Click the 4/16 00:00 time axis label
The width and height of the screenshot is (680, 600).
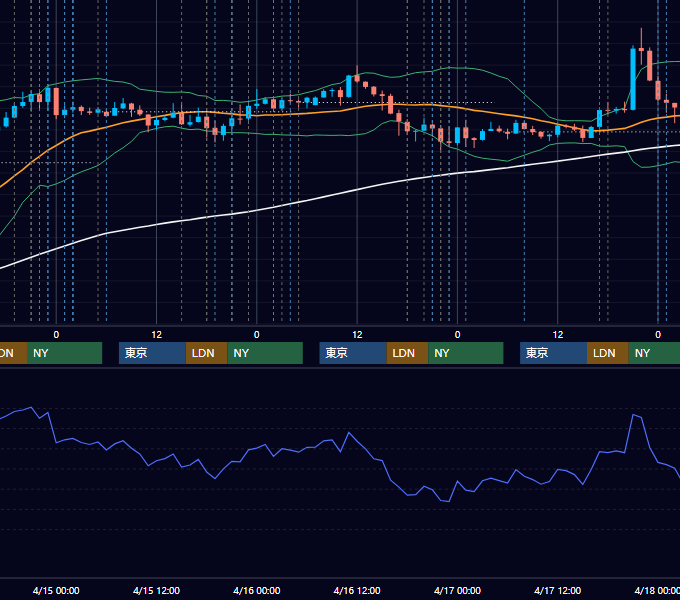pyautogui.click(x=257, y=590)
